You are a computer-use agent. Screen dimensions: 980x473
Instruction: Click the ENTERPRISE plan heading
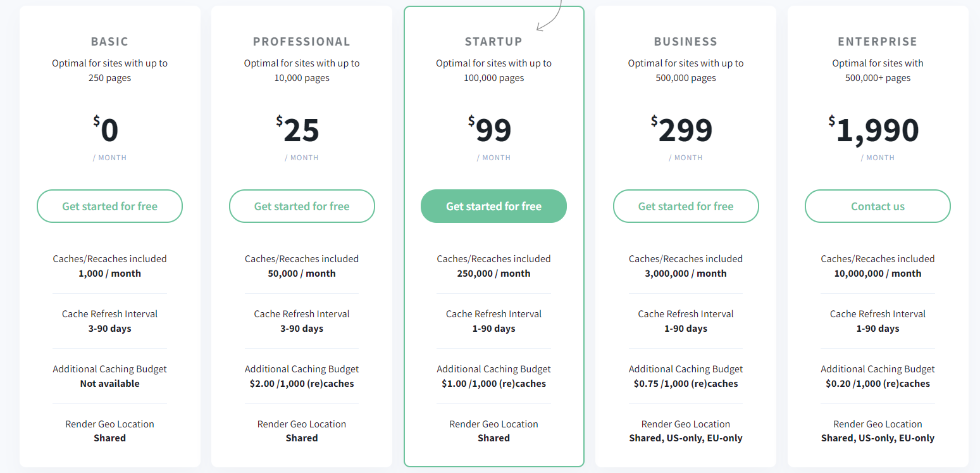[x=878, y=42]
